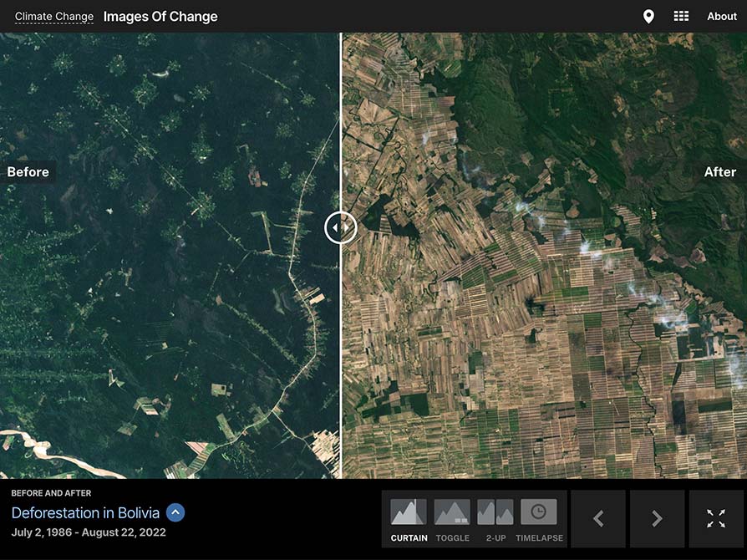Viewport: 747px width, 560px height.
Task: Click the After label on the right image
Action: 720,171
